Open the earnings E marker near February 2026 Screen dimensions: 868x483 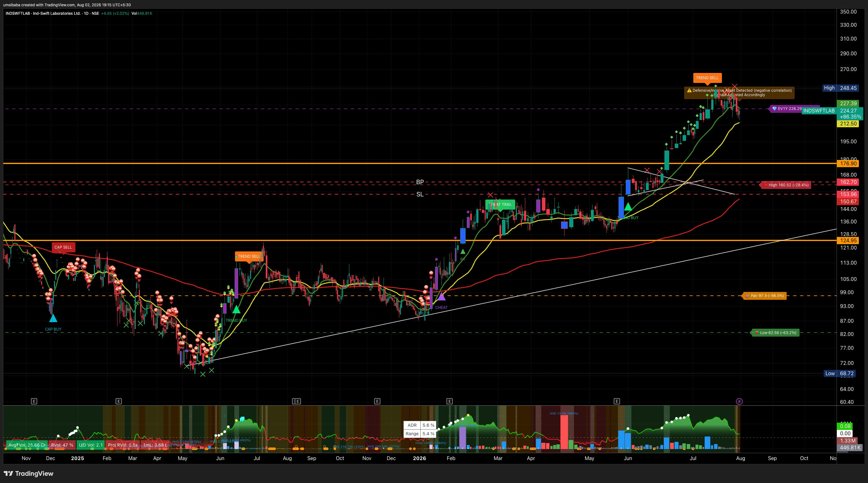[450, 401]
